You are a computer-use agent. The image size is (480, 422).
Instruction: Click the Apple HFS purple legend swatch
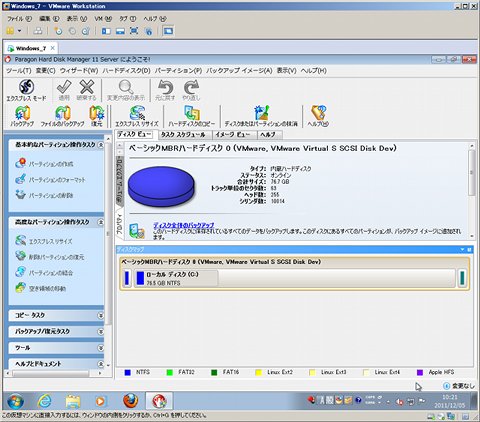(x=420, y=372)
